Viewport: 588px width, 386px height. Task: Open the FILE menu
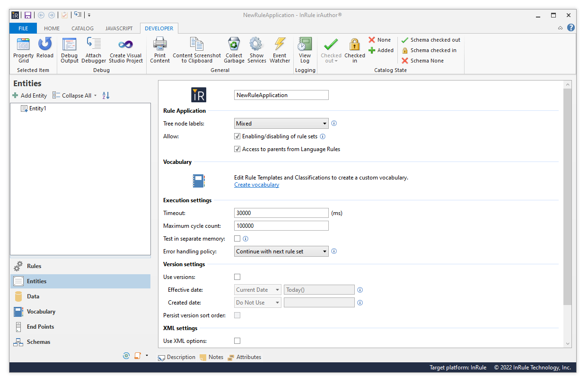[x=23, y=28]
